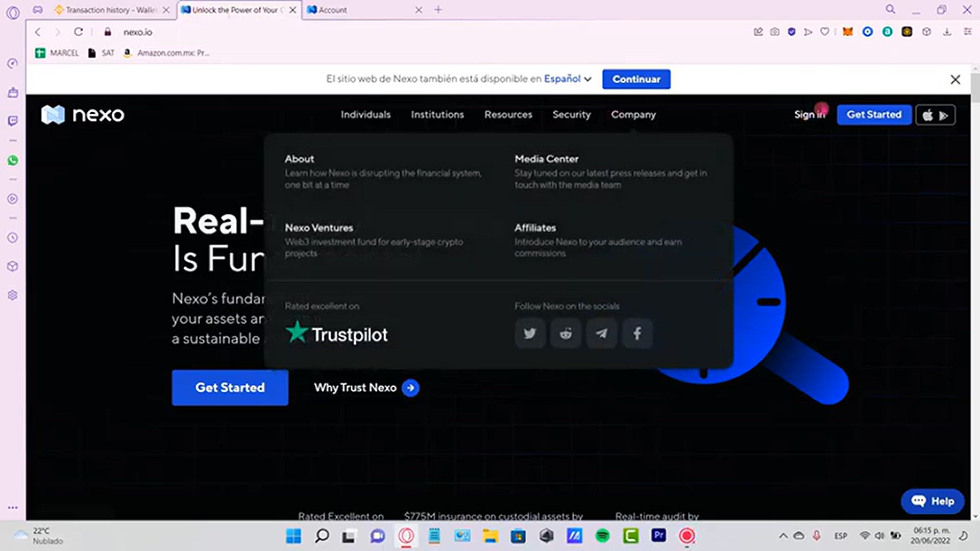Click camera snapshot icon in address bar

(x=775, y=32)
